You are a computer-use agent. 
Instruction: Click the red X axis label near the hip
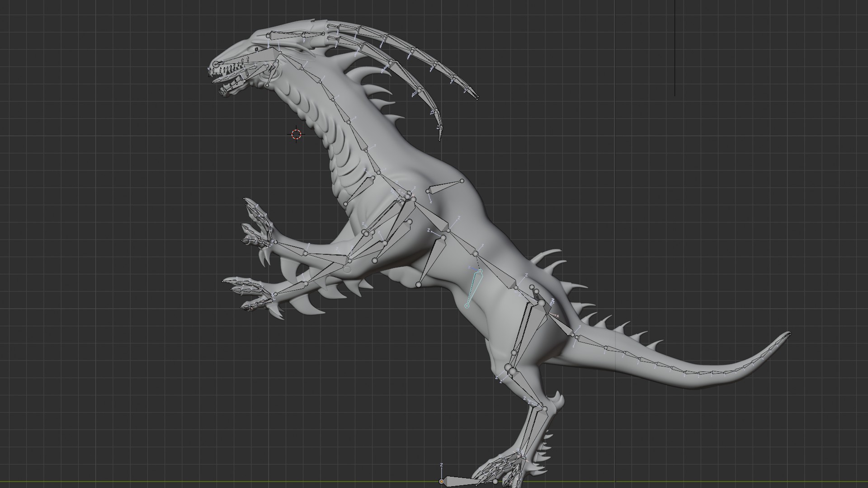pyautogui.click(x=558, y=316)
